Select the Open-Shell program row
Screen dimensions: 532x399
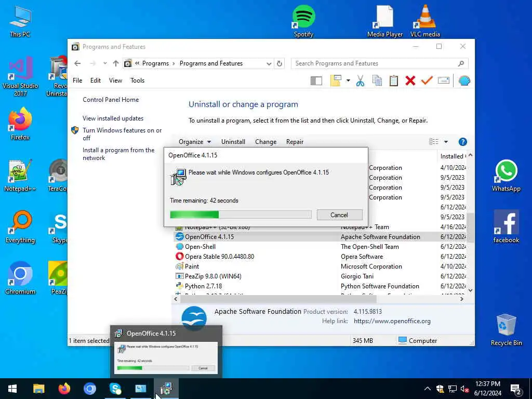click(320, 247)
